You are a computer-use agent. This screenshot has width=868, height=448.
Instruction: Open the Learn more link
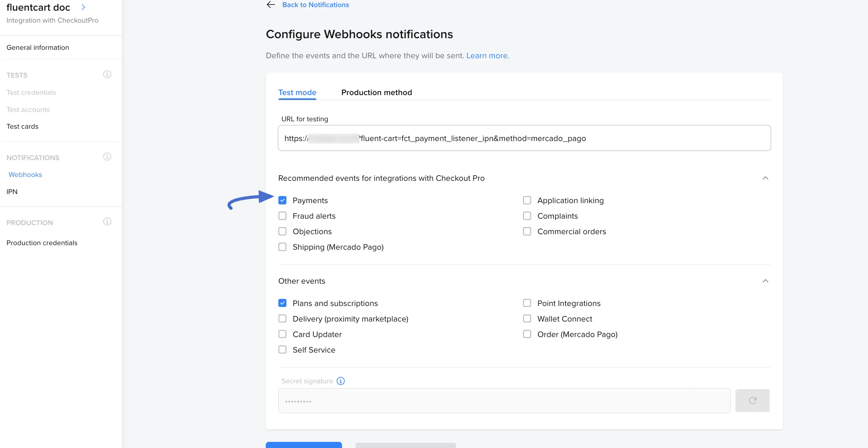coord(487,55)
